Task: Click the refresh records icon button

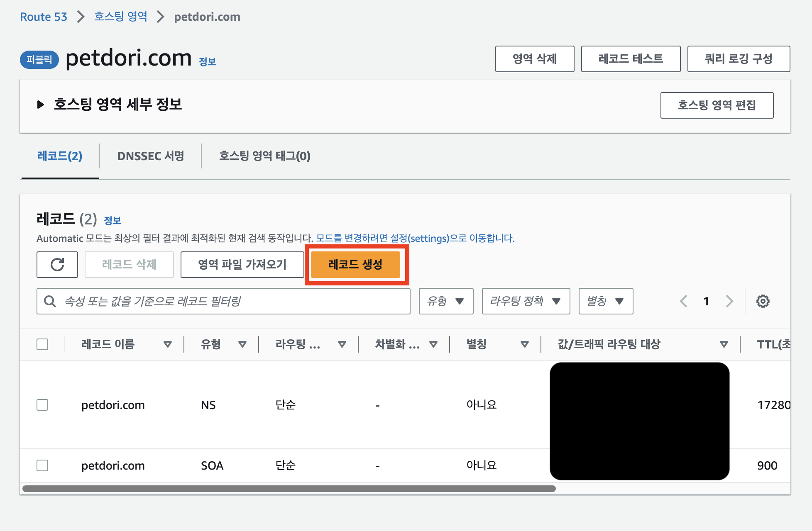Action: click(x=57, y=265)
